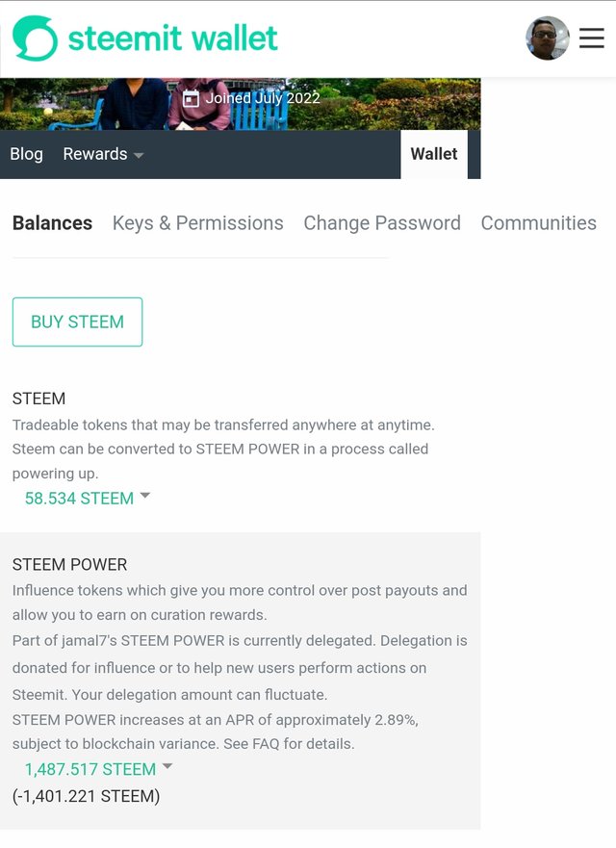Click the arrow next to 58.534 STEEM

pyautogui.click(x=145, y=496)
